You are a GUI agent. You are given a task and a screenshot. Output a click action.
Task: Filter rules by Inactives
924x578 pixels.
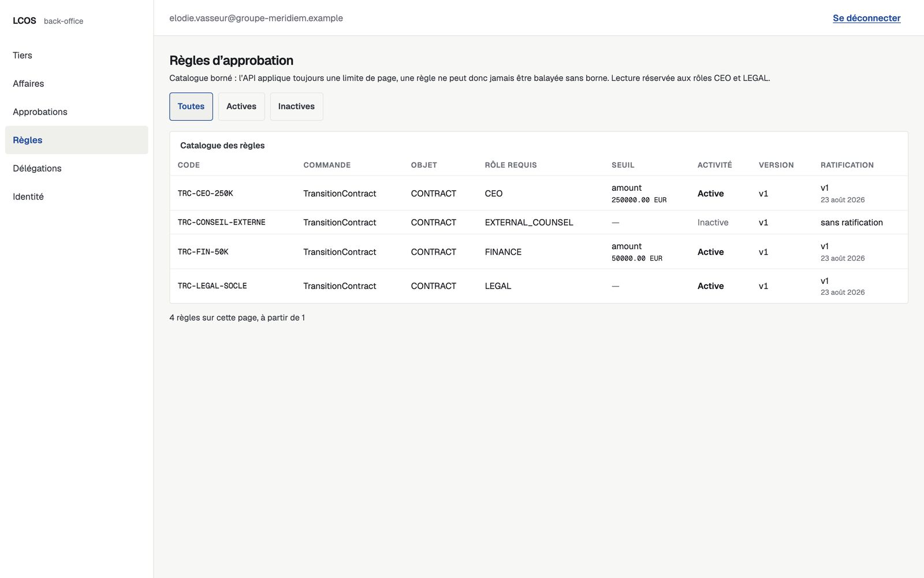coord(296,106)
